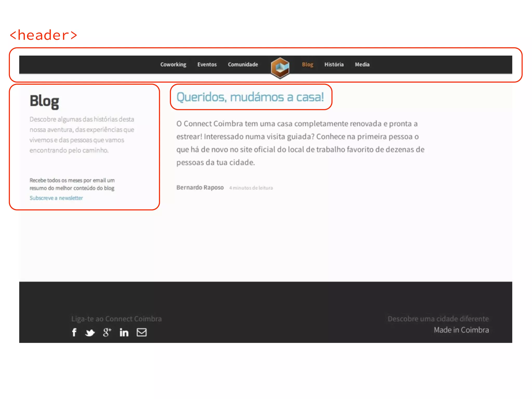The image size is (532, 399).
Task: Navigate to História in the header
Action: (x=334, y=64)
